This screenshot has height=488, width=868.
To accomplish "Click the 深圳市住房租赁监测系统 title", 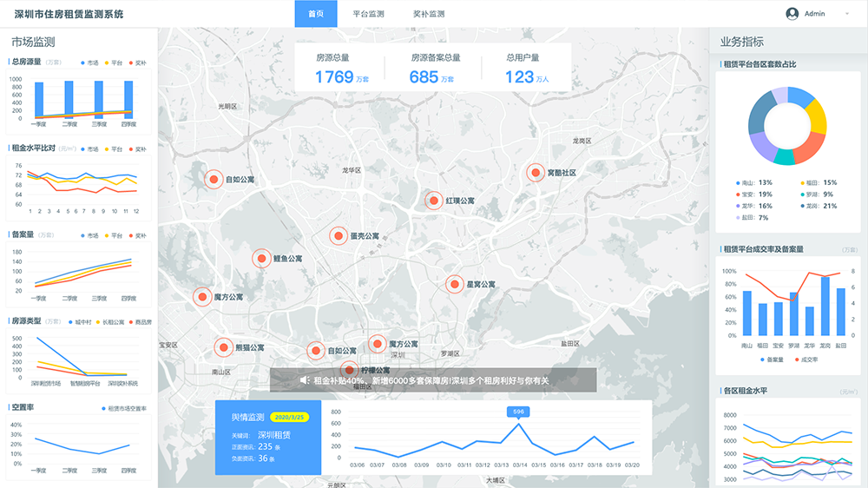I will coord(69,15).
